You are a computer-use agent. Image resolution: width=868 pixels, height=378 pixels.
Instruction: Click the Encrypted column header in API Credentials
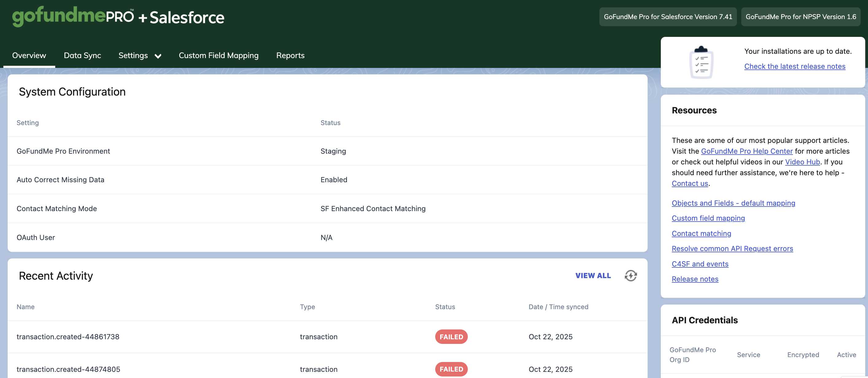(x=803, y=354)
